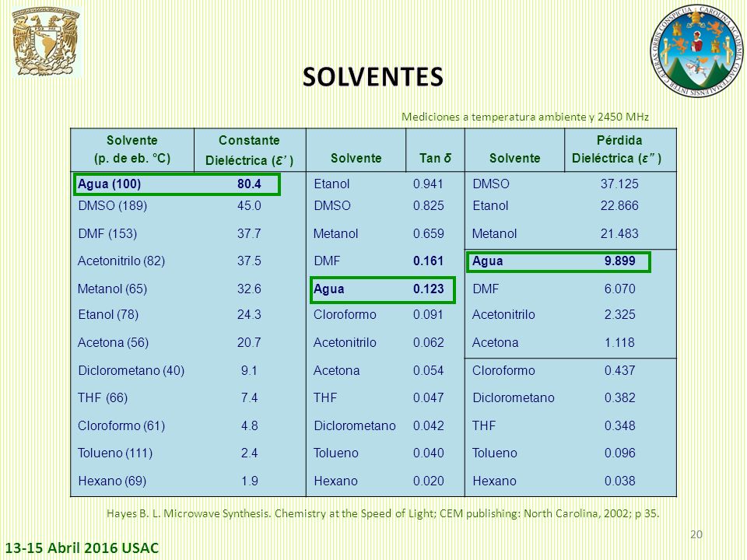Select the 37.125 dielectric loss value
The width and height of the screenshot is (747, 560).
(x=619, y=184)
